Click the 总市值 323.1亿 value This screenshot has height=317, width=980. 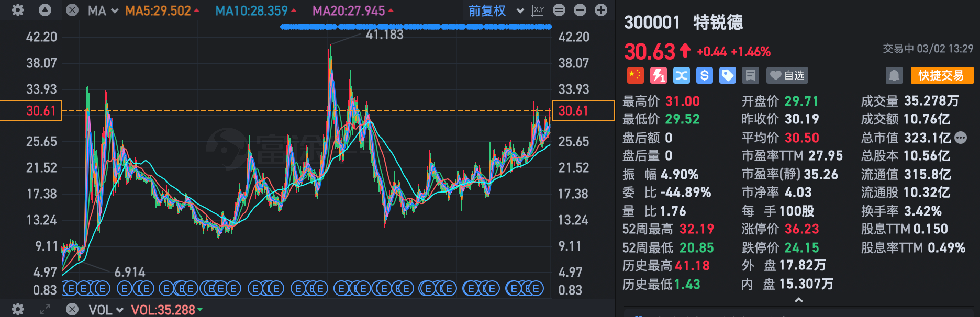pyautogui.click(x=927, y=138)
